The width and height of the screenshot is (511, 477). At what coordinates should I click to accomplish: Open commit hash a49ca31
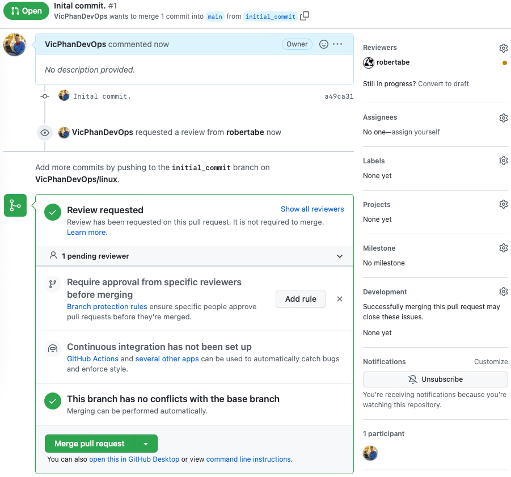[339, 97]
